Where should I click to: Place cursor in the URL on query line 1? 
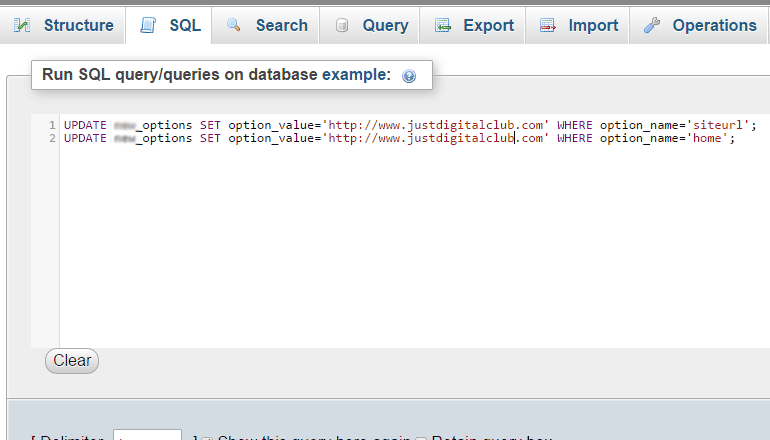point(436,125)
